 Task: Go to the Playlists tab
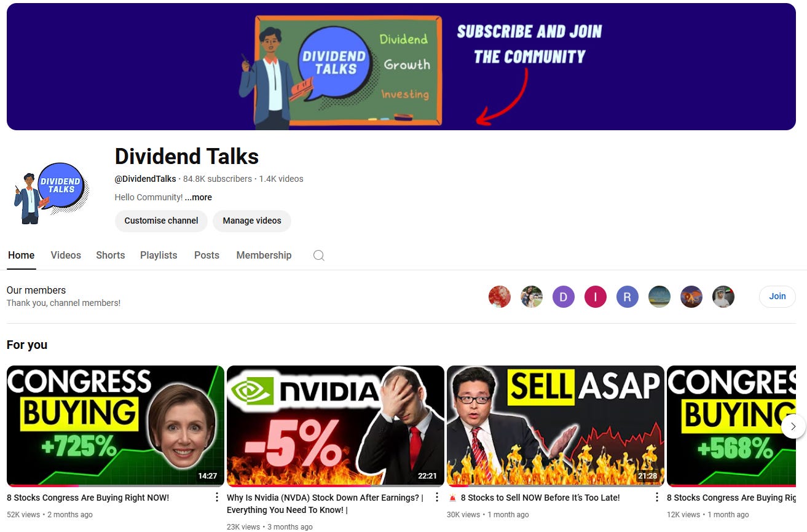point(159,256)
